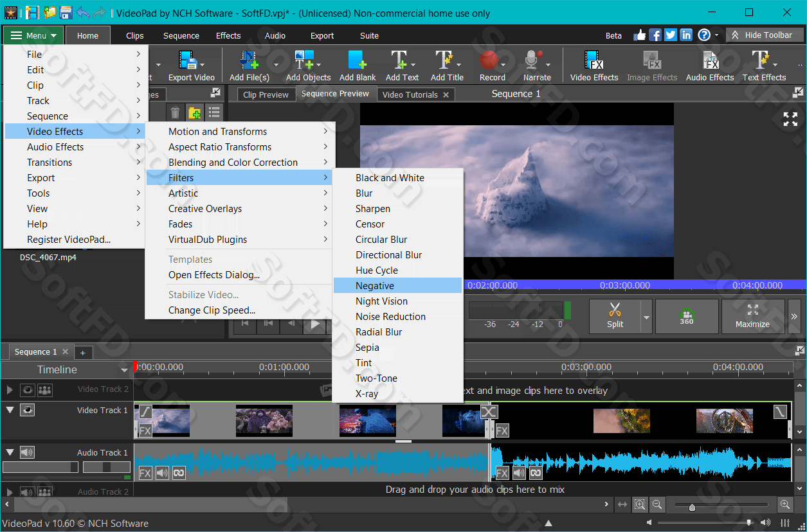Toggle the link icon on the second audio clip

coord(536,473)
